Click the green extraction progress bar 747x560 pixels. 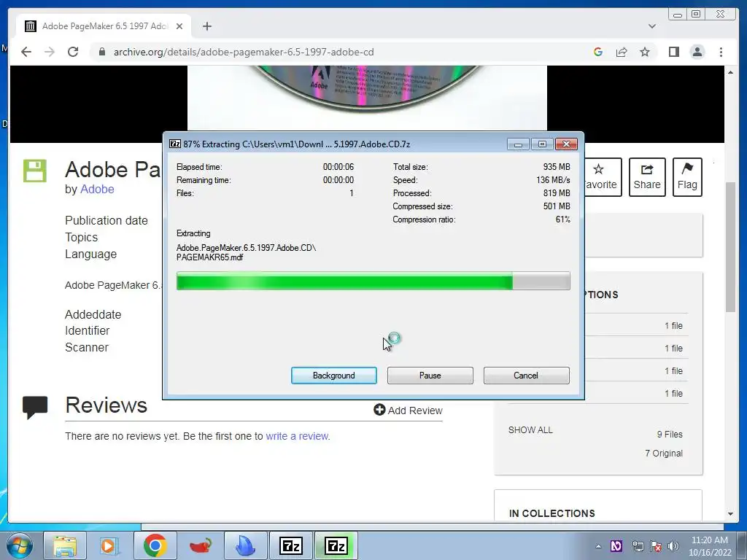pos(373,281)
